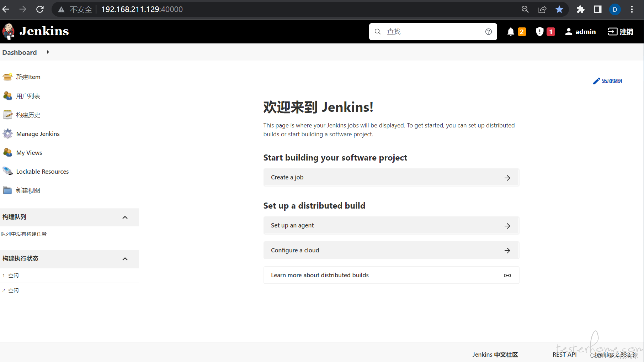Click the Create a job button
The width and height of the screenshot is (644, 362).
tap(391, 177)
